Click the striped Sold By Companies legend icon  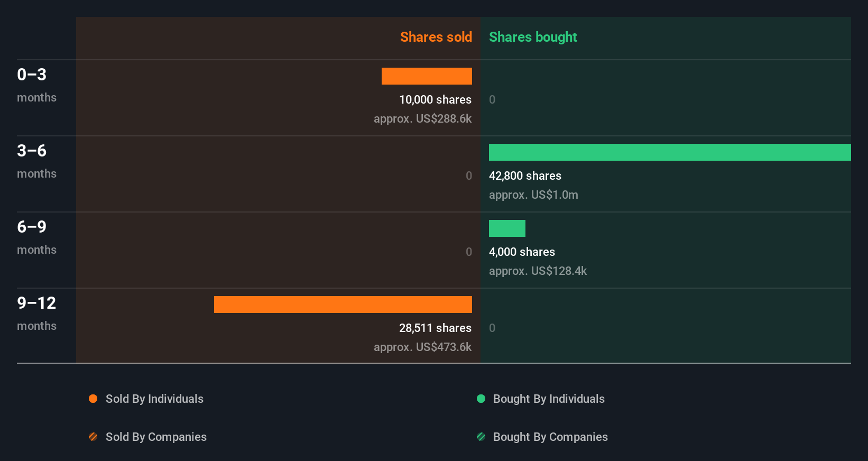[x=93, y=437]
